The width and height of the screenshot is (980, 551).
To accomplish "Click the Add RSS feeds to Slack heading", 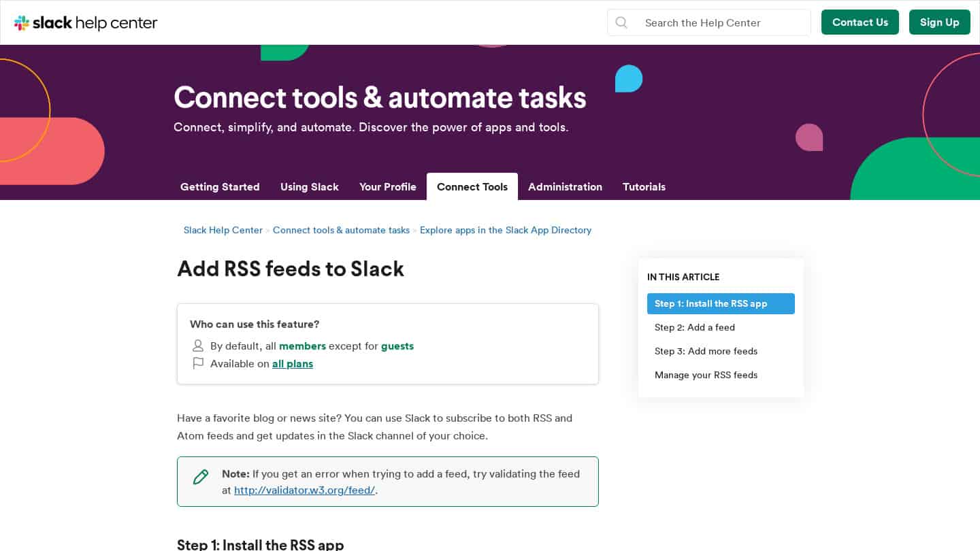I will pos(291,269).
